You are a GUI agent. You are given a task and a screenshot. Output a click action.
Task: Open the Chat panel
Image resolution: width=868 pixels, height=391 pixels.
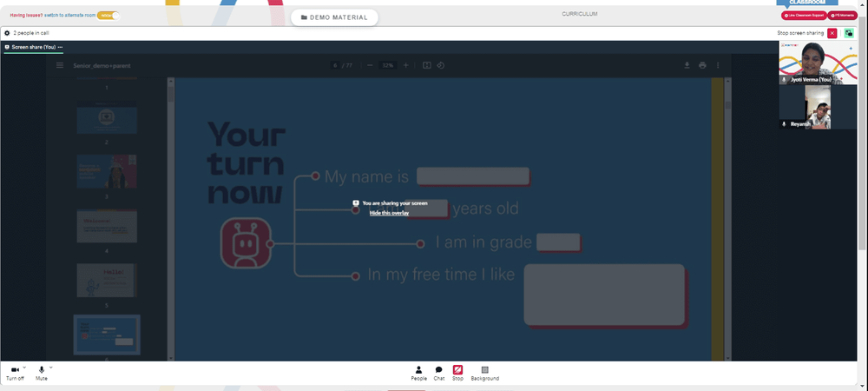click(x=438, y=374)
